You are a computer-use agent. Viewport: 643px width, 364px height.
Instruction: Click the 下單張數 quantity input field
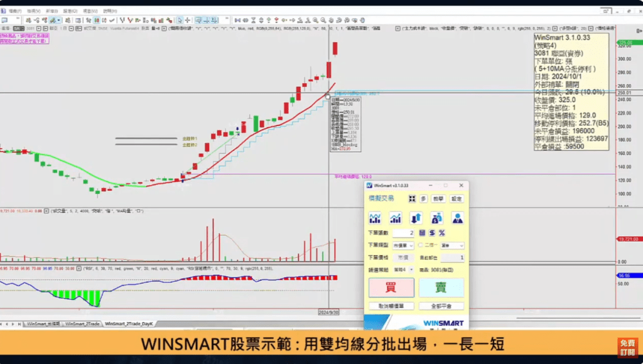[x=403, y=233]
